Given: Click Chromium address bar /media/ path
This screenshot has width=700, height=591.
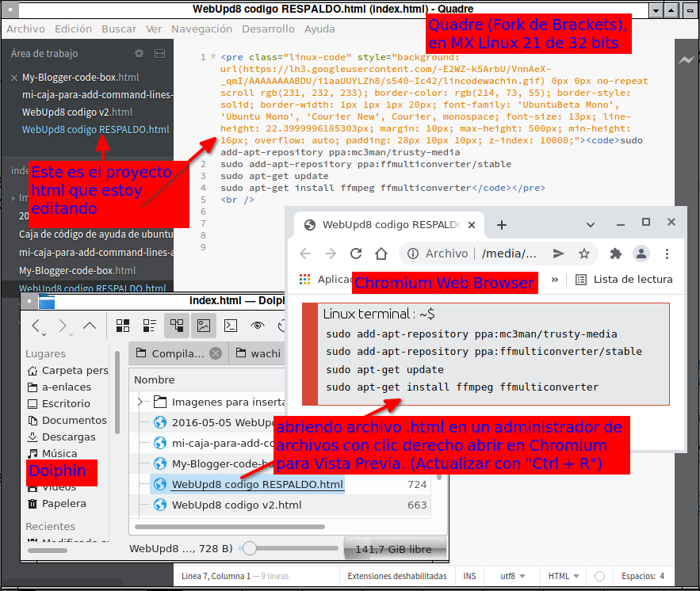Looking at the screenshot, I should click(x=509, y=254).
